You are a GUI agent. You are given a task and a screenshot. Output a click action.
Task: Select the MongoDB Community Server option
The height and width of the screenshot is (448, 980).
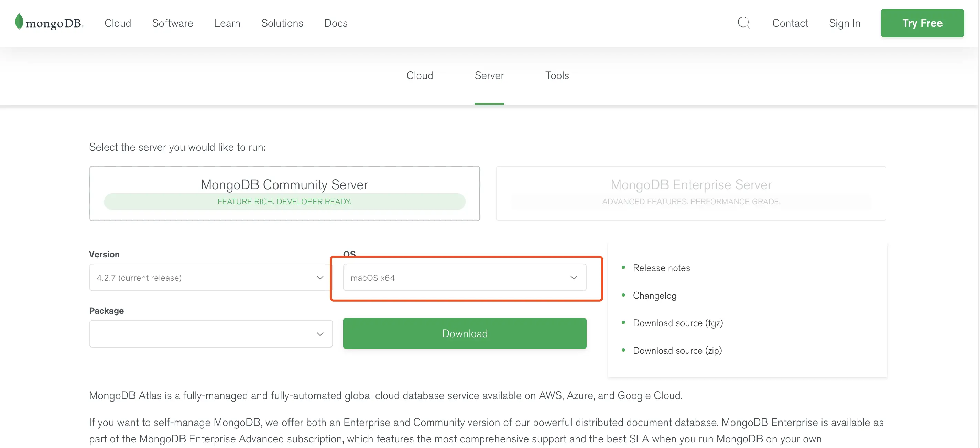point(284,193)
